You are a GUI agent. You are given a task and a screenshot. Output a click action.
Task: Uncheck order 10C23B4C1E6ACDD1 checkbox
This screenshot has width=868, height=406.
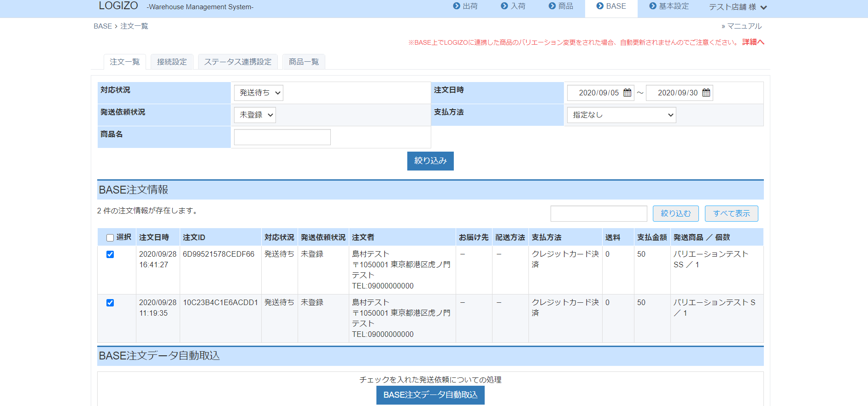pyautogui.click(x=110, y=303)
